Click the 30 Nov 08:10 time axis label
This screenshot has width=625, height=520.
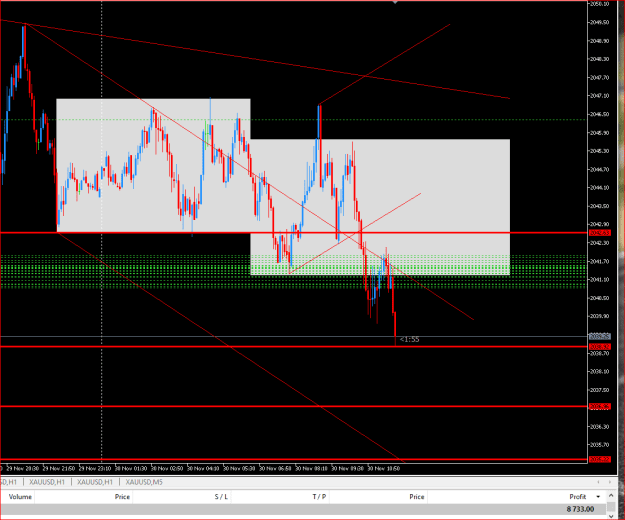[x=311, y=469]
